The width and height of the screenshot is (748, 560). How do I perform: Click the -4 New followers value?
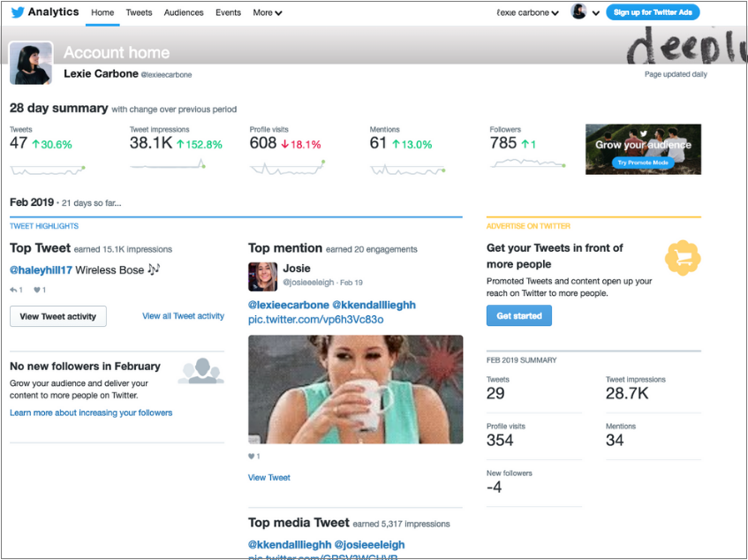tap(495, 487)
